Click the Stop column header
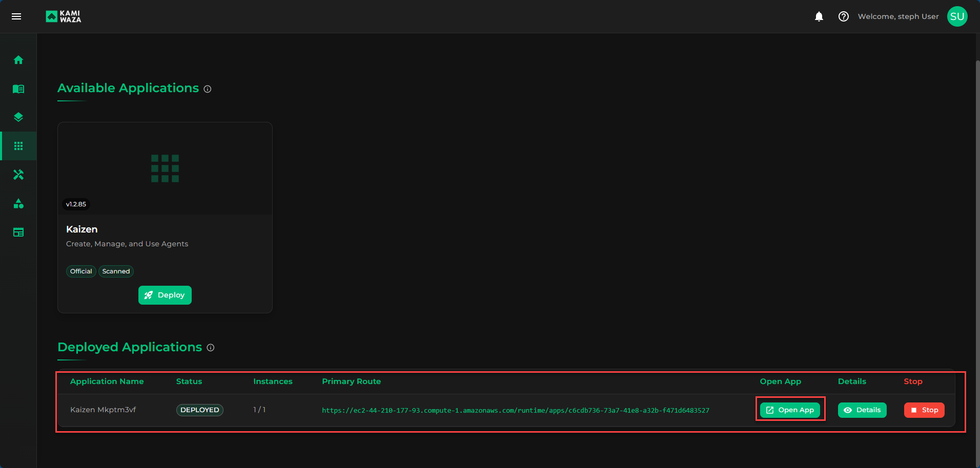This screenshot has width=980, height=468. click(x=913, y=381)
